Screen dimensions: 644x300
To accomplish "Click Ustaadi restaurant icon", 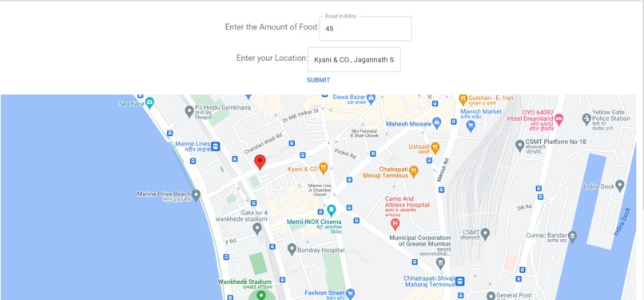I will (x=435, y=147).
